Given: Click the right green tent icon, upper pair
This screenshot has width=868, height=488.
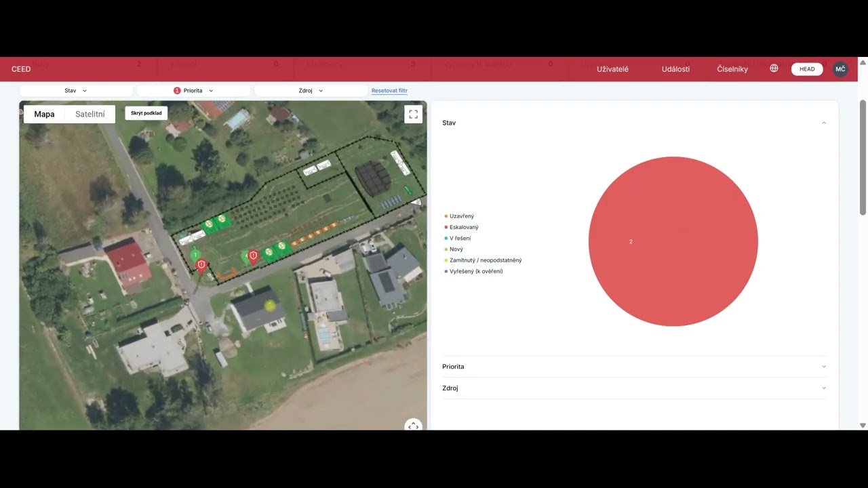Looking at the screenshot, I should coord(222,219).
